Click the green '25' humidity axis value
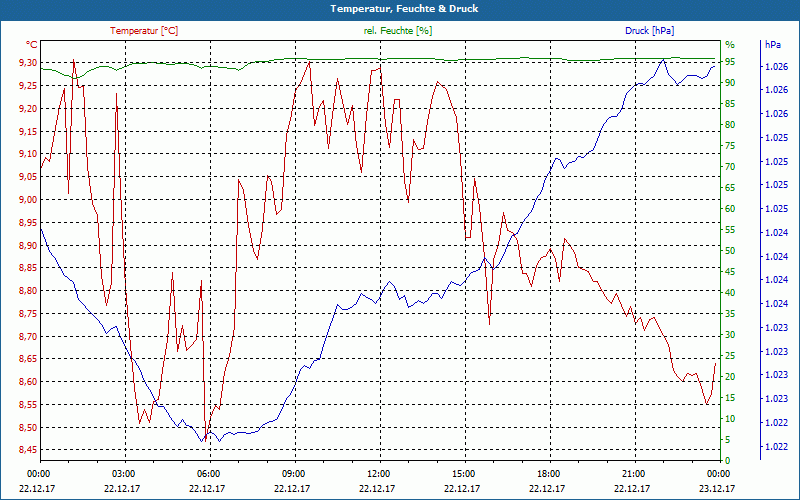This screenshot has width=800, height=500. click(730, 356)
